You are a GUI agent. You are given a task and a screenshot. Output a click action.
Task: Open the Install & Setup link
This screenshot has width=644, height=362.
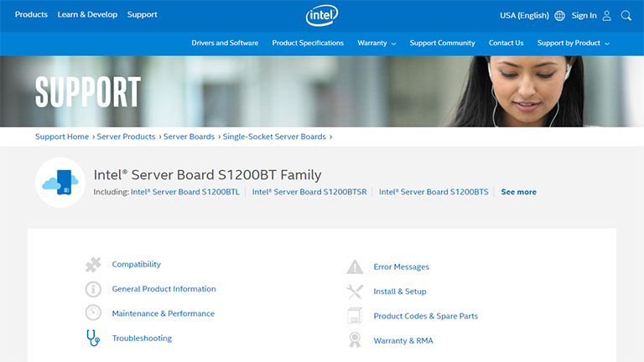[x=400, y=292]
